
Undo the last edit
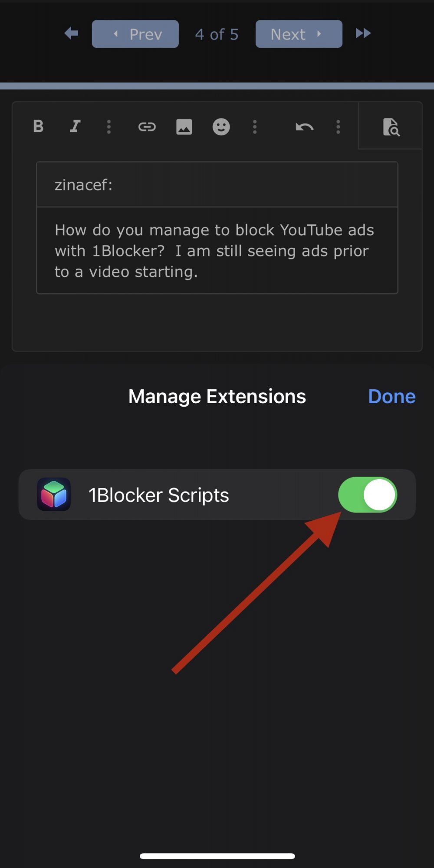pos(304,127)
